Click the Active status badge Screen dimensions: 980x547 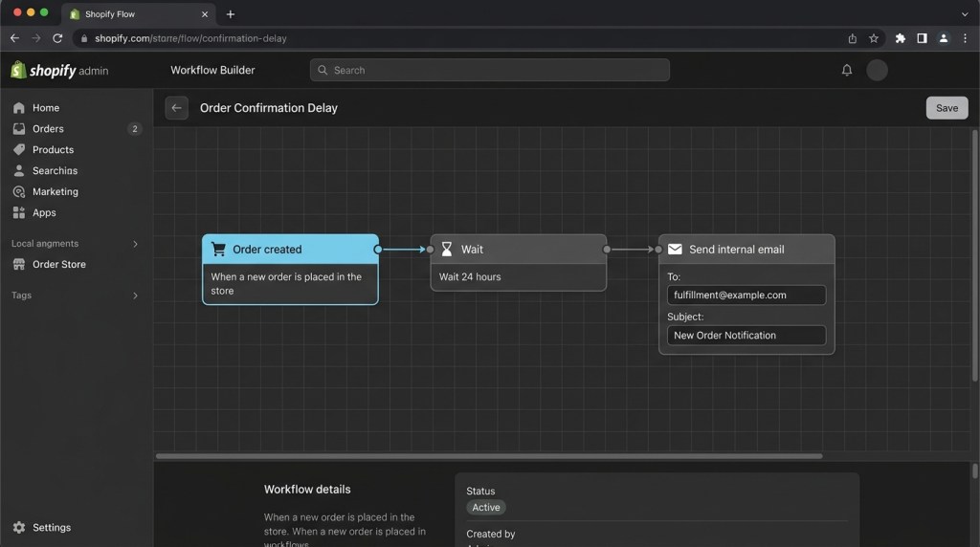[x=485, y=508]
